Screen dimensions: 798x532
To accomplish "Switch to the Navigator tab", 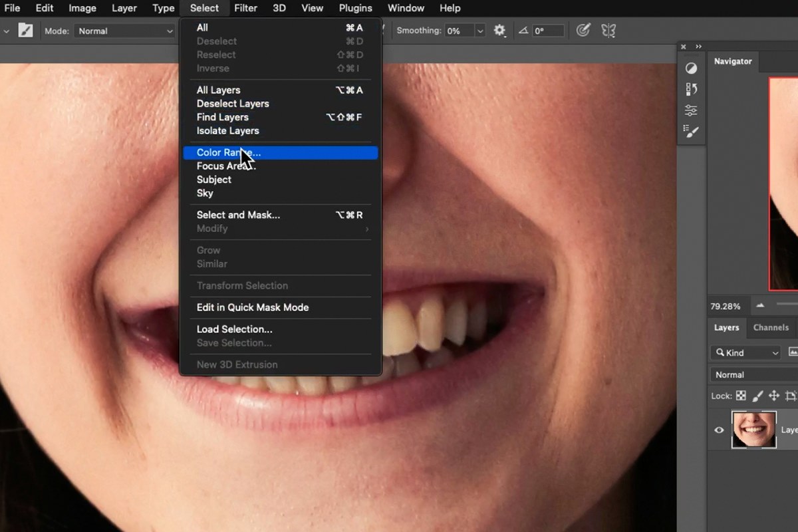I will point(733,61).
